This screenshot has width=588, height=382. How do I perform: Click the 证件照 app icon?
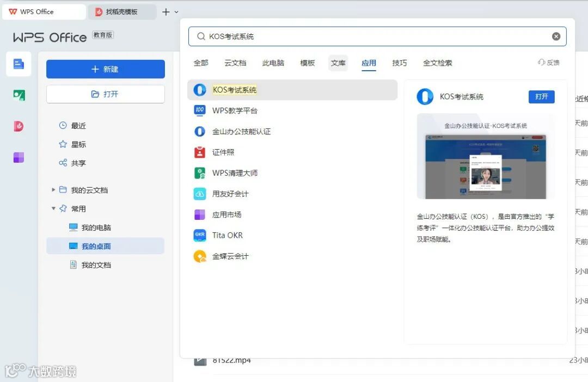[199, 152]
